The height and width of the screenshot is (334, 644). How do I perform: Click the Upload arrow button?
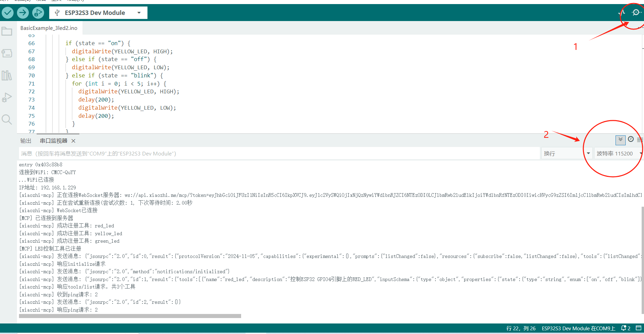23,13
